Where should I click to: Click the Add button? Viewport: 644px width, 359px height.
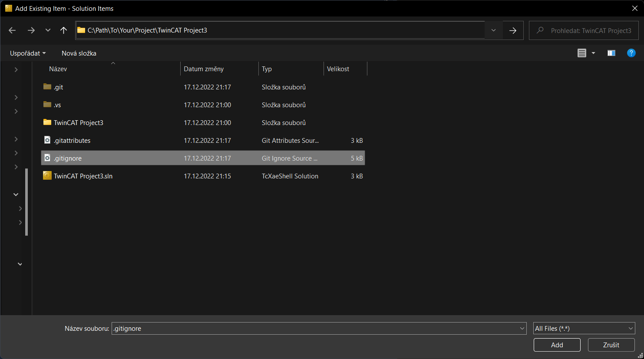(x=557, y=345)
